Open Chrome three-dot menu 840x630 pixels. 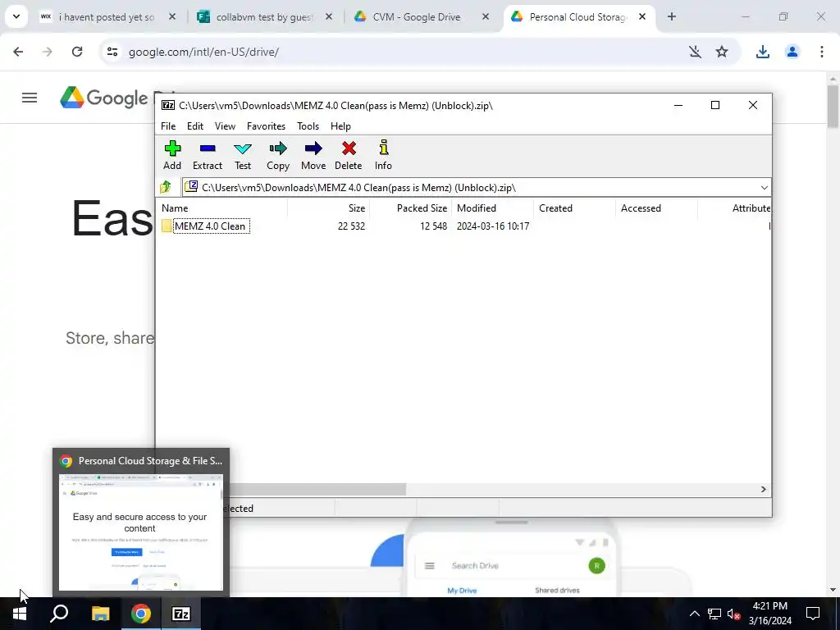pyautogui.click(x=822, y=52)
